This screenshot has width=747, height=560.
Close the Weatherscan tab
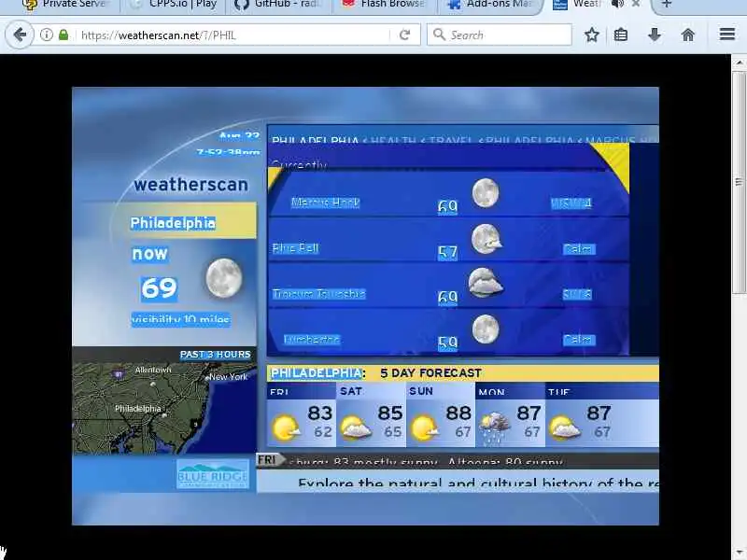(636, 5)
